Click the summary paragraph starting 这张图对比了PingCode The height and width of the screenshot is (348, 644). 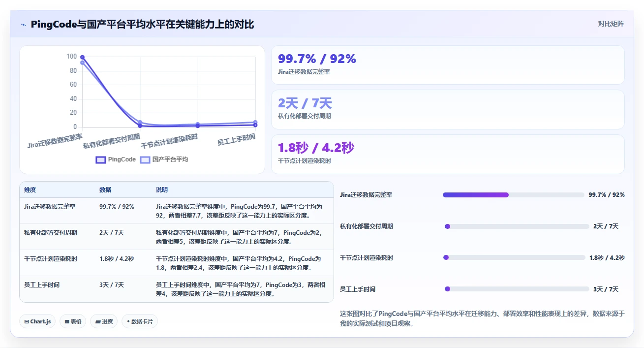pyautogui.click(x=482, y=318)
